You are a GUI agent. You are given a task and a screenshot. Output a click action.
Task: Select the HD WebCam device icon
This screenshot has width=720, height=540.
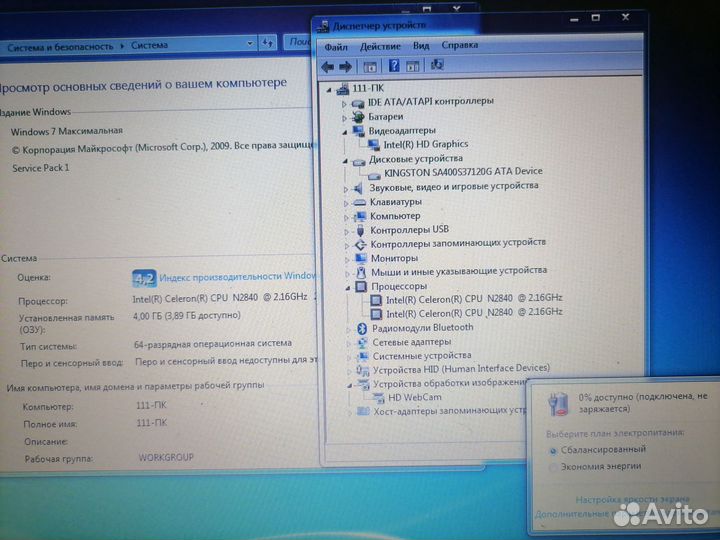click(379, 398)
